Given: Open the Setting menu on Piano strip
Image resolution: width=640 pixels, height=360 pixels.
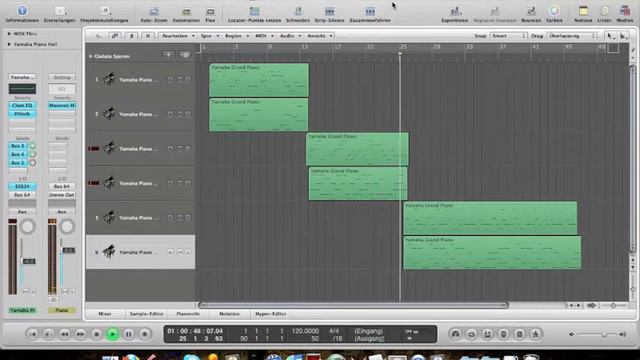Looking at the screenshot, I should tap(62, 77).
